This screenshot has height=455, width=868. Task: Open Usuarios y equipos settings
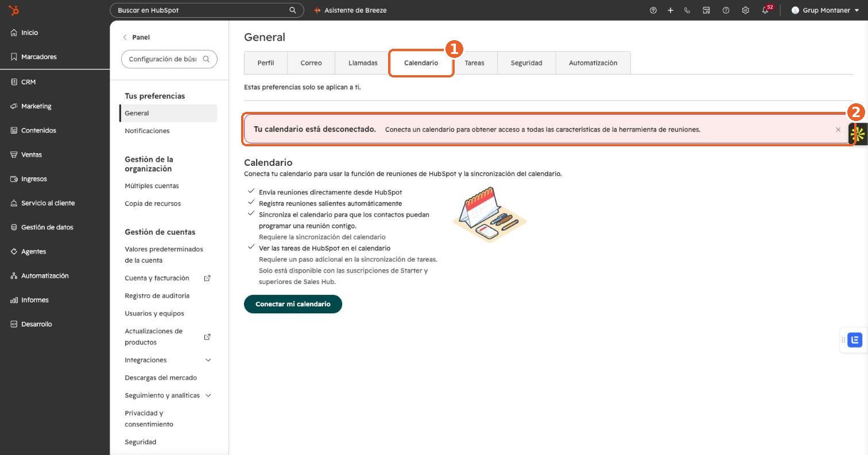154,313
